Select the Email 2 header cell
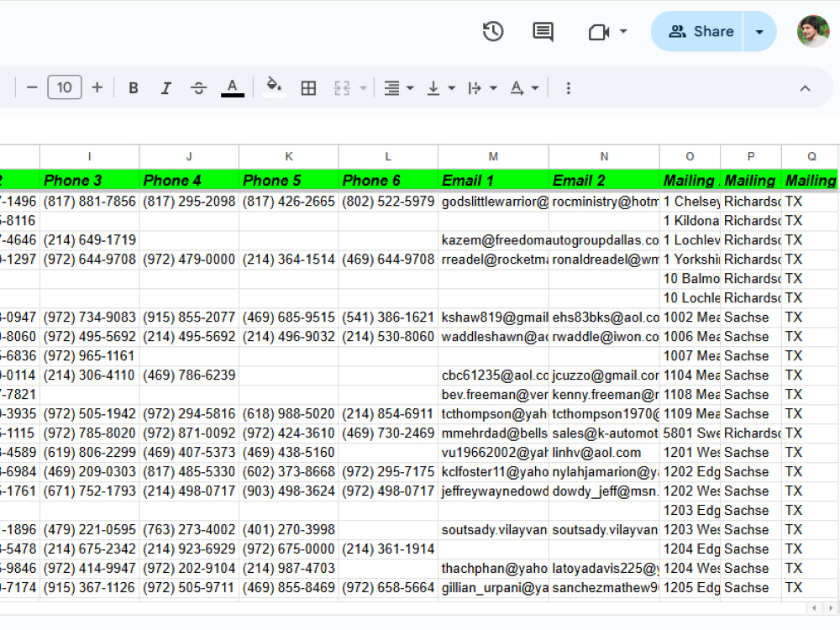 [604, 181]
